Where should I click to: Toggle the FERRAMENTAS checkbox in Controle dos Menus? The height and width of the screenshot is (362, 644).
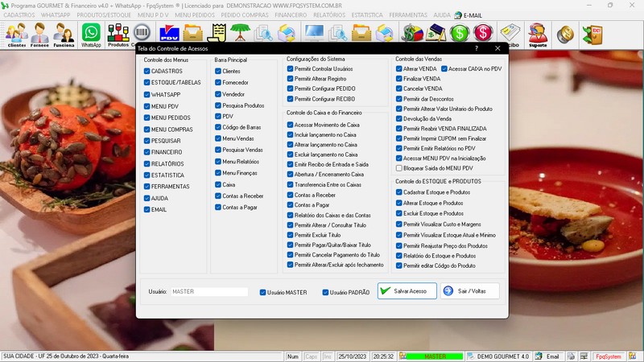(x=147, y=187)
